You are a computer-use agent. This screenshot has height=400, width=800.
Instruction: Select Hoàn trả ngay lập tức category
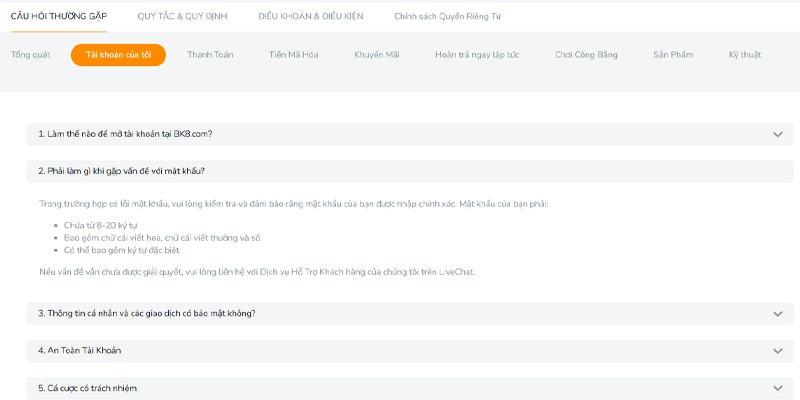pyautogui.click(x=477, y=55)
